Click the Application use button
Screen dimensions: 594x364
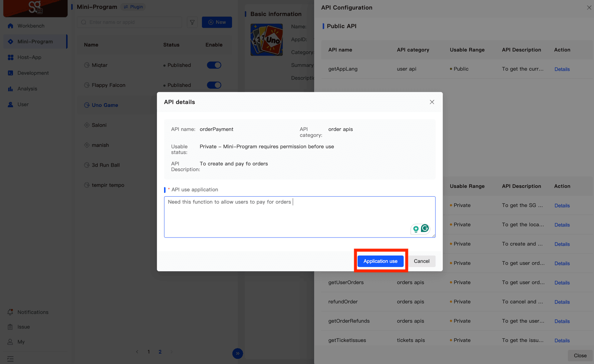point(380,261)
